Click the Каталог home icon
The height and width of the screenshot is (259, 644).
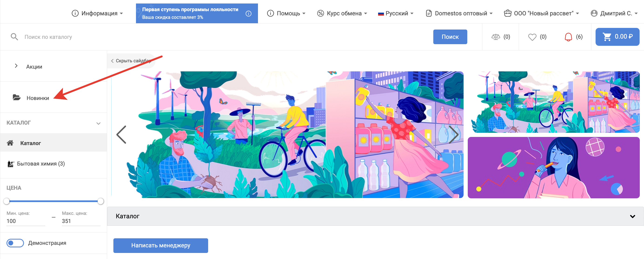pos(10,143)
